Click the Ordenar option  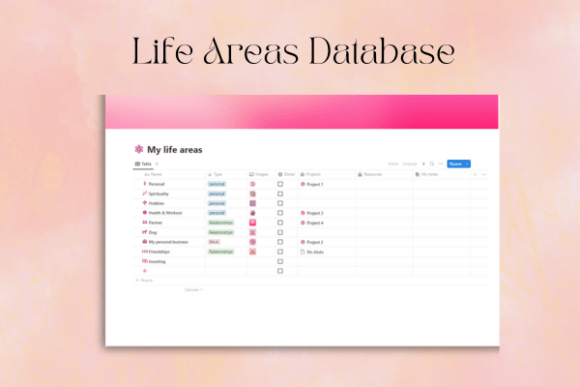point(409,164)
